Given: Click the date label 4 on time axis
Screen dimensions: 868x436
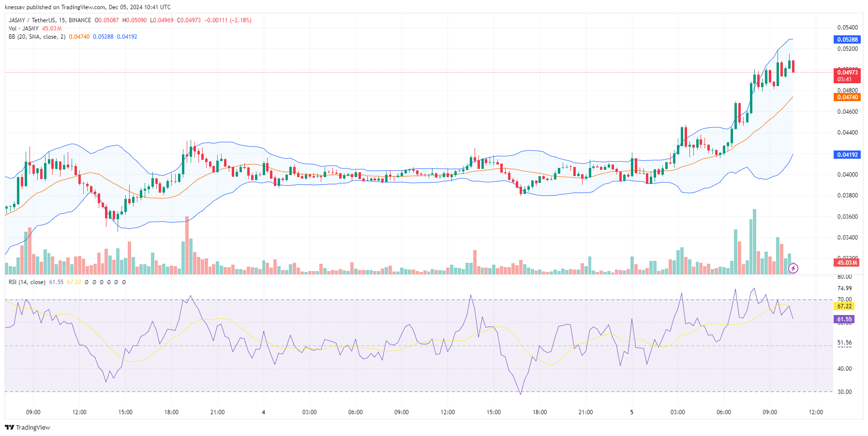Looking at the screenshot, I should tap(263, 412).
